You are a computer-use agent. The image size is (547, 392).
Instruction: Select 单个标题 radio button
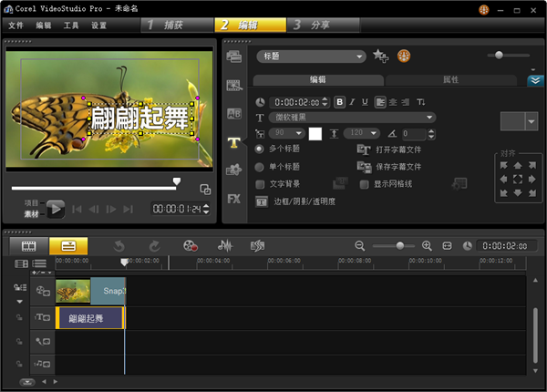pyautogui.click(x=260, y=167)
